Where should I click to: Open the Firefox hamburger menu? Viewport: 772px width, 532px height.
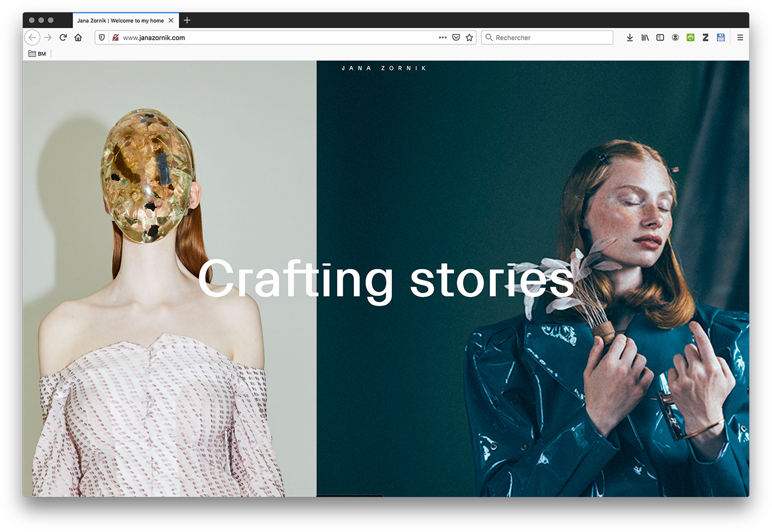740,38
